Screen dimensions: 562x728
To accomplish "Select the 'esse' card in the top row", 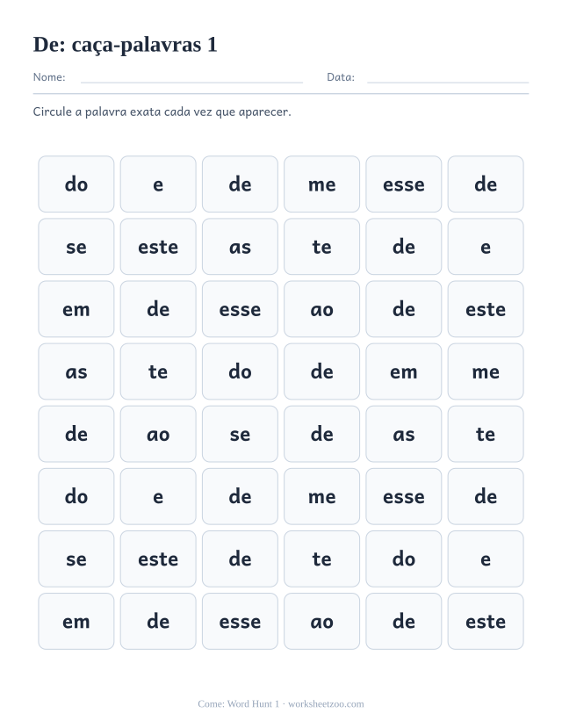I will pos(403,184).
